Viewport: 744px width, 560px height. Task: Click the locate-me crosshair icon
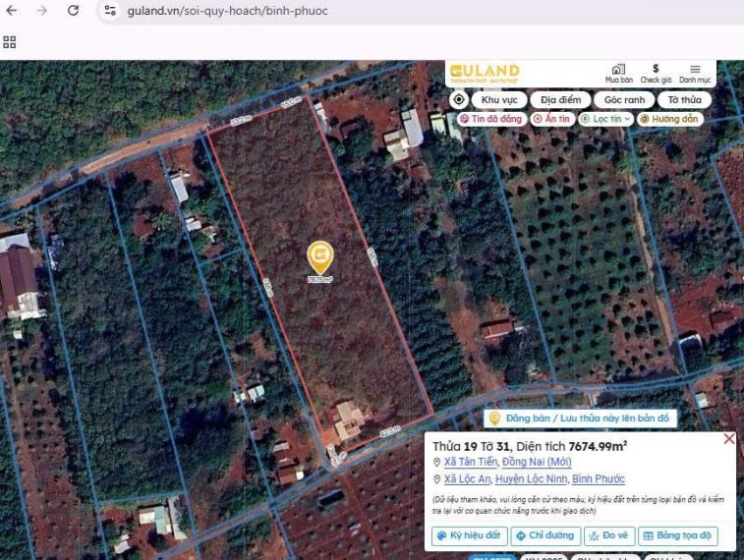tap(459, 99)
